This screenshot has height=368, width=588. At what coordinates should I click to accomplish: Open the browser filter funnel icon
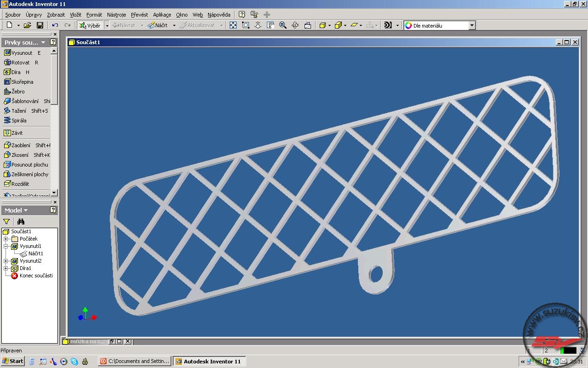click(6, 222)
